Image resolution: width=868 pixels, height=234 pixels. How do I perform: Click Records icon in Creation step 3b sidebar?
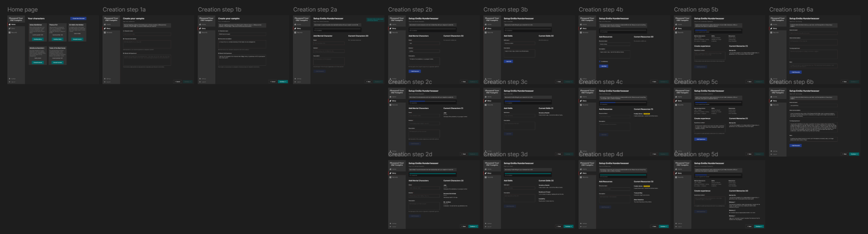tap(486, 33)
